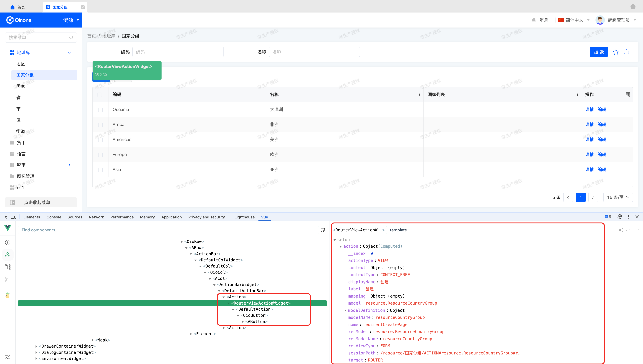Toggle the device toolbar icon in DevTools
643x364 pixels.
14,217
